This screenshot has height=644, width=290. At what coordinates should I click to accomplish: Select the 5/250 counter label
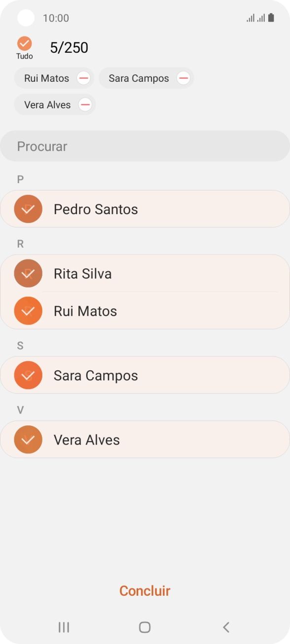69,47
